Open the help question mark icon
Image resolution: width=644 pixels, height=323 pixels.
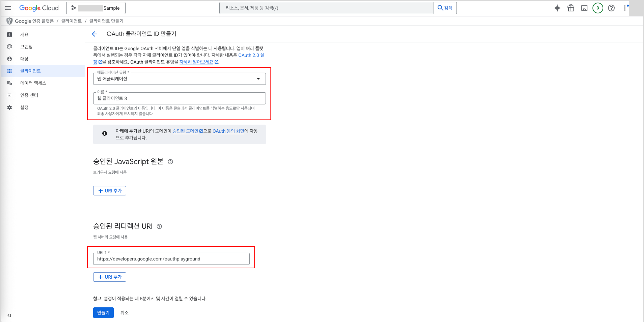(611, 8)
